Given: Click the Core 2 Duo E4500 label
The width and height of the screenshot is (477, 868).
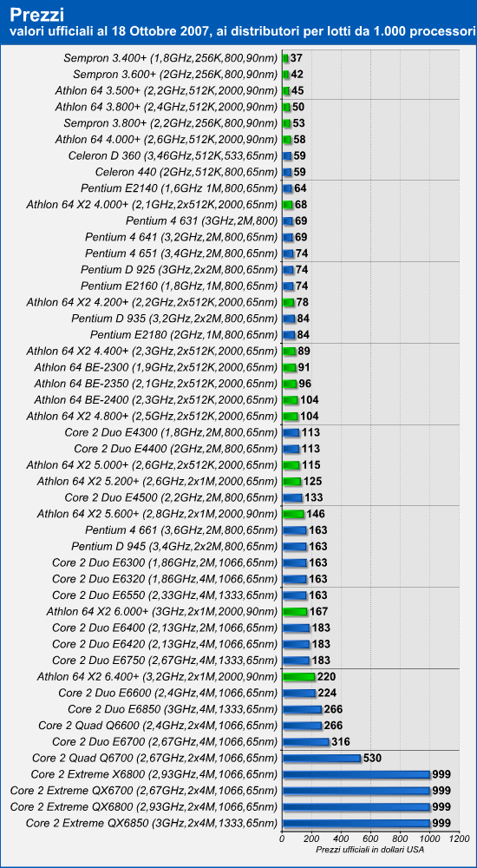Looking at the screenshot, I should pyautogui.click(x=171, y=497).
